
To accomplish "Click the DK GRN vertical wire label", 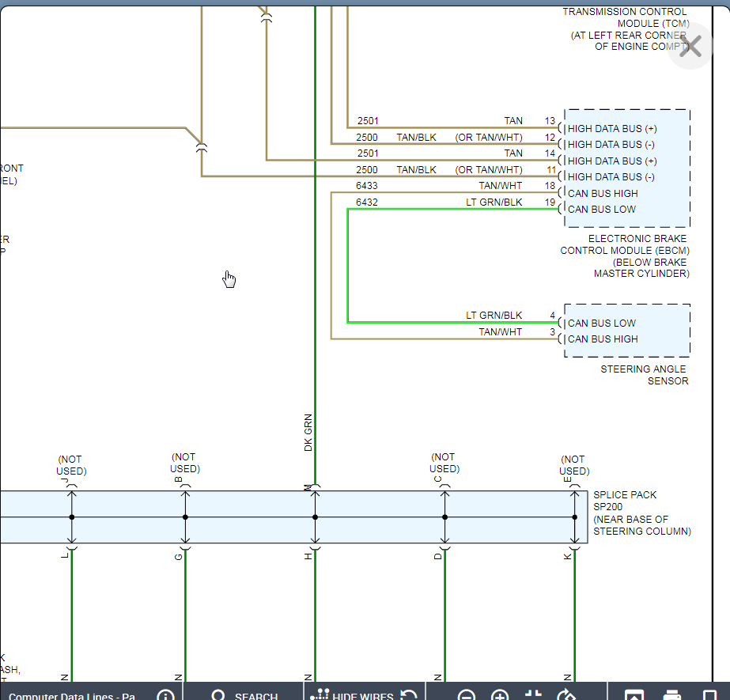I will coord(308,433).
